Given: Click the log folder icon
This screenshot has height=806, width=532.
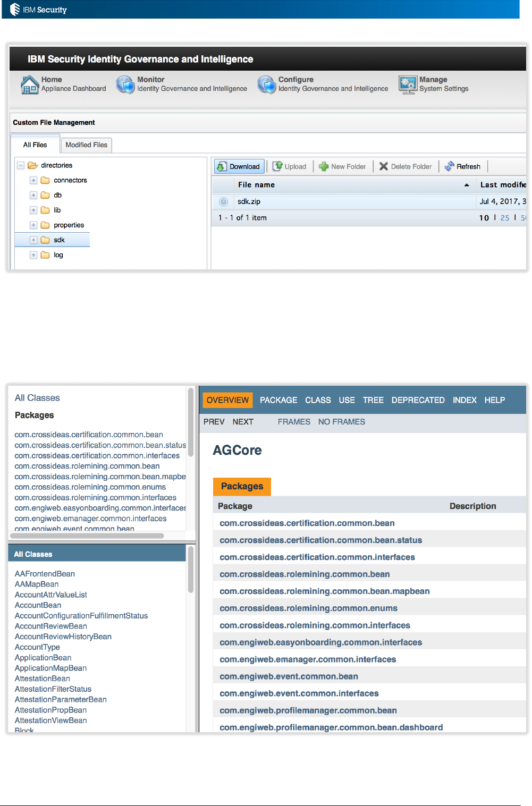Looking at the screenshot, I should click(45, 254).
